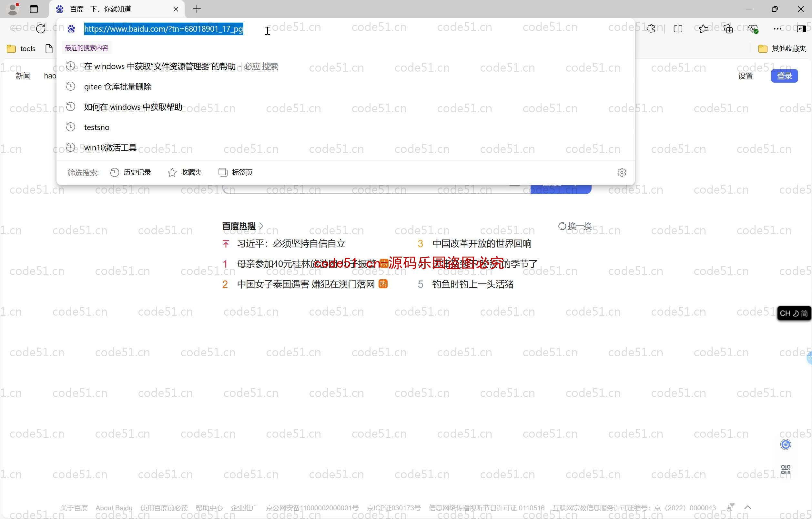The height and width of the screenshot is (519, 812).
Task: Open browser essentials heart icon
Action: tap(753, 29)
